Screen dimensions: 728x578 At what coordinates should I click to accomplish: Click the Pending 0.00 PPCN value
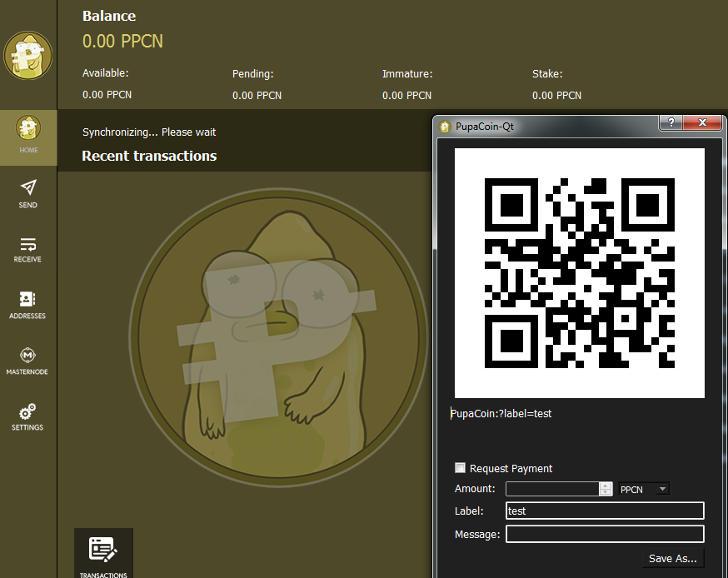(x=257, y=95)
